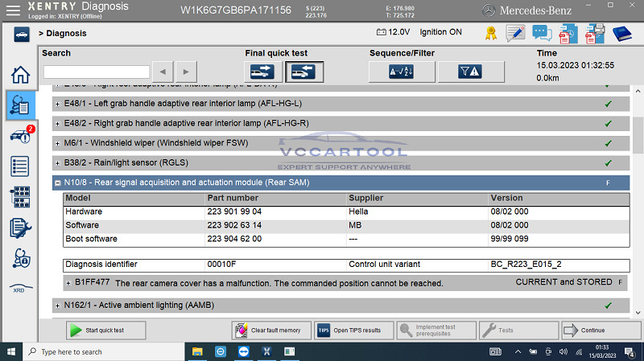This screenshot has height=361, width=644.
Task: Click diagnosis identifier value 00010F
Action: tap(221, 265)
